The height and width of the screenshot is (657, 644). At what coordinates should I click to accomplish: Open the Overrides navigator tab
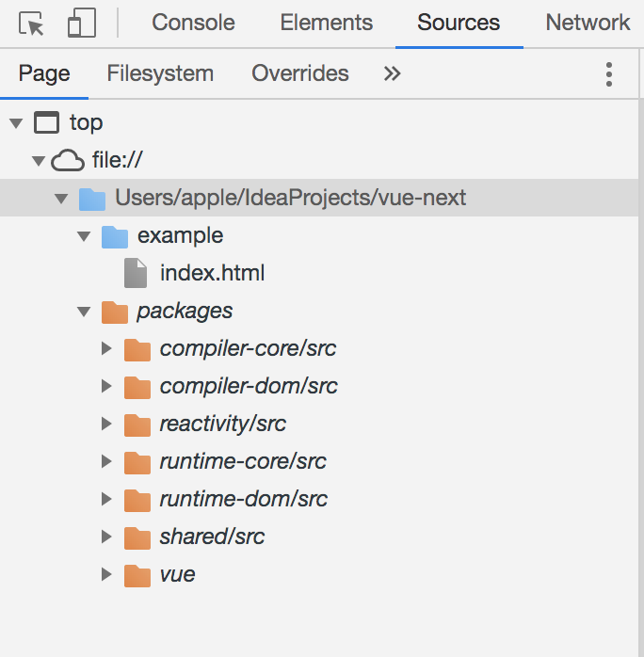click(x=300, y=73)
